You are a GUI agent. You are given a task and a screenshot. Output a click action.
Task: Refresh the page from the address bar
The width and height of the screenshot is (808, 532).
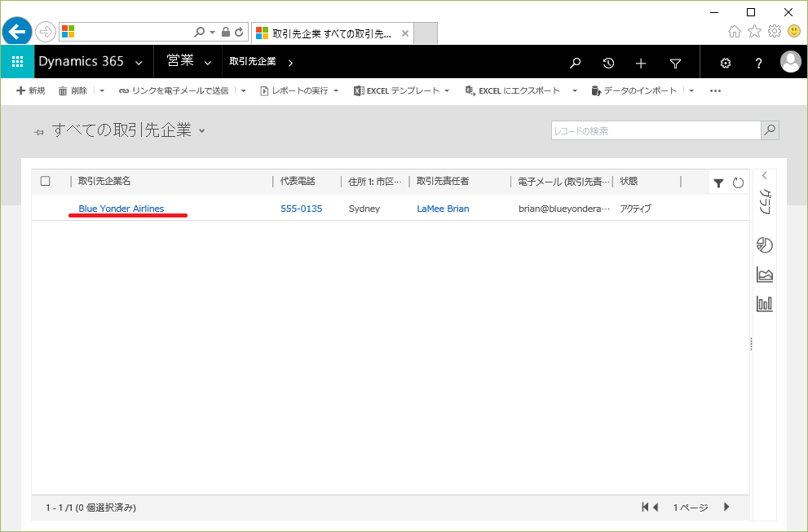tap(239, 32)
